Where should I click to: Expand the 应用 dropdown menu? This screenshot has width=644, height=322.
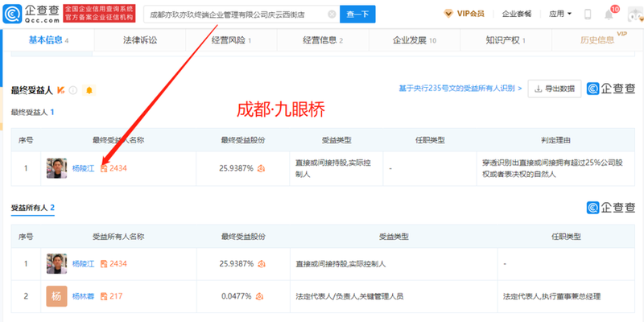coord(560,14)
